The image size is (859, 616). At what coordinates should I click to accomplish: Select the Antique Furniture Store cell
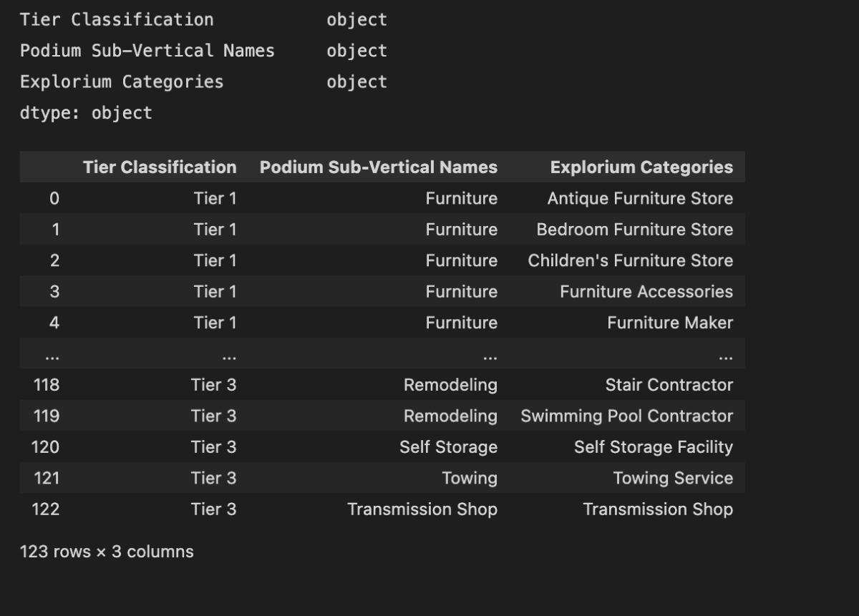640,198
